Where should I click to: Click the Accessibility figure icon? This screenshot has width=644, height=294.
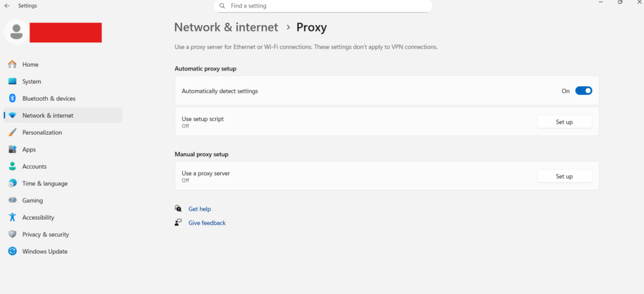pyautogui.click(x=13, y=217)
